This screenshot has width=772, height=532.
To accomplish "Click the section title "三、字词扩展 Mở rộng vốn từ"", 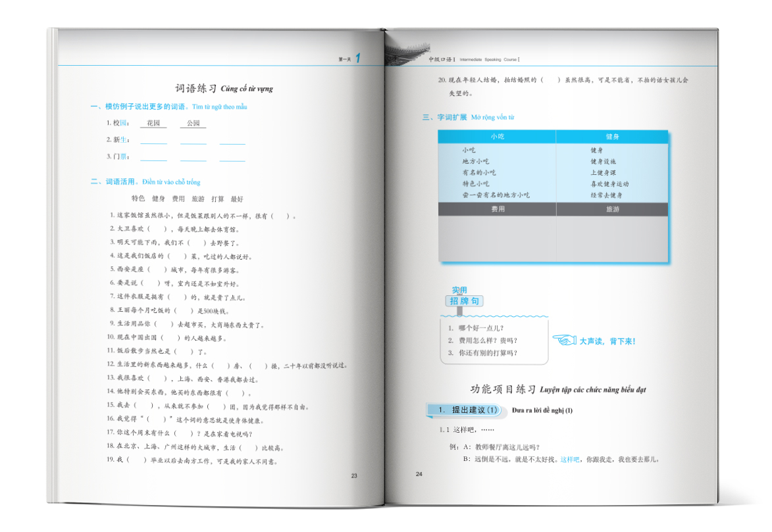I will (x=468, y=117).
